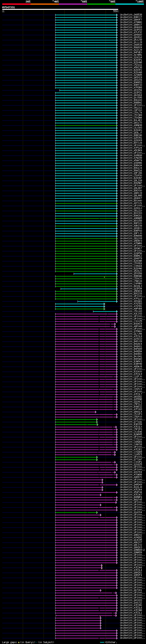Click subject label UniRef100_A7LP32
Image resolution: width=146 pixels, height=644 pixels.
(x=131, y=32)
